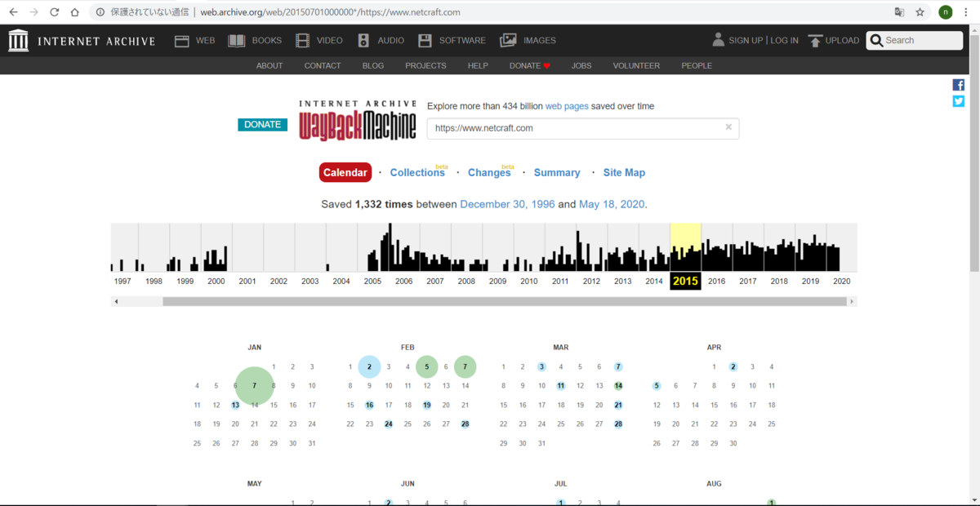Select year 2005 on the timeline
The image size is (980, 506).
click(372, 281)
